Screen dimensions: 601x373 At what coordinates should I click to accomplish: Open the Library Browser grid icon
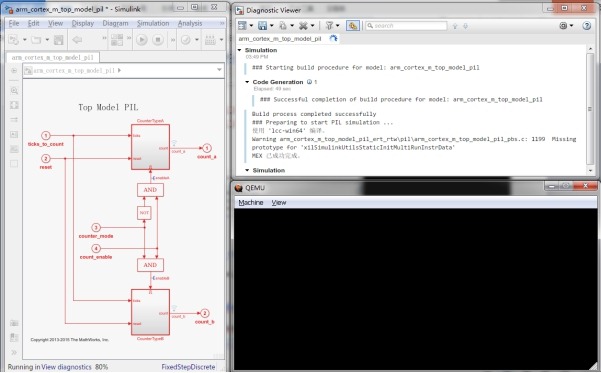117,39
